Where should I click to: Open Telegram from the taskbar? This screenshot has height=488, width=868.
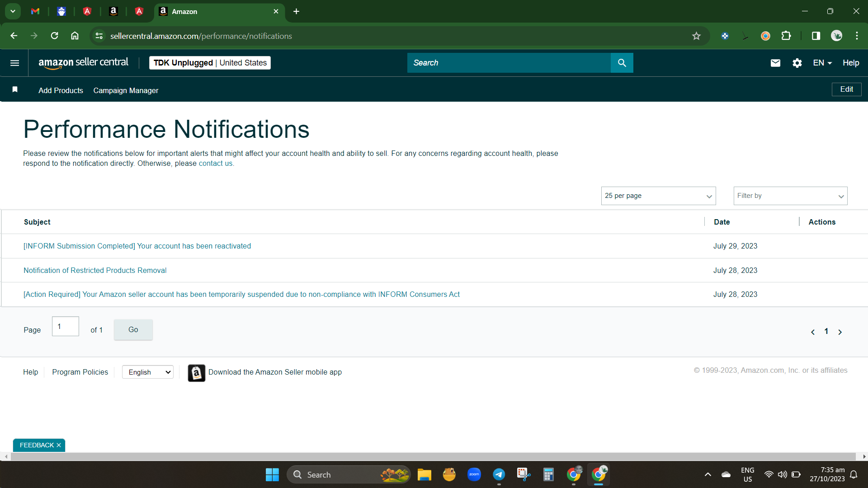[499, 474]
